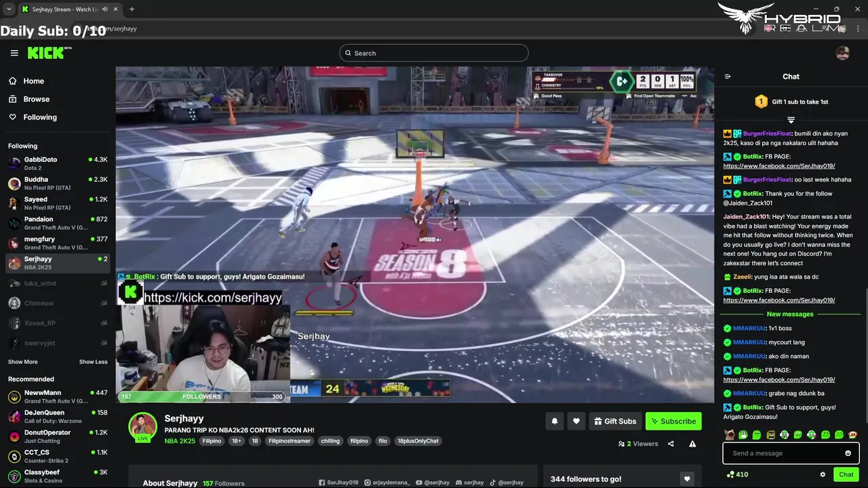Insert the angry yellow-green emote
Screen dimensions: 868x488
(x=770, y=434)
